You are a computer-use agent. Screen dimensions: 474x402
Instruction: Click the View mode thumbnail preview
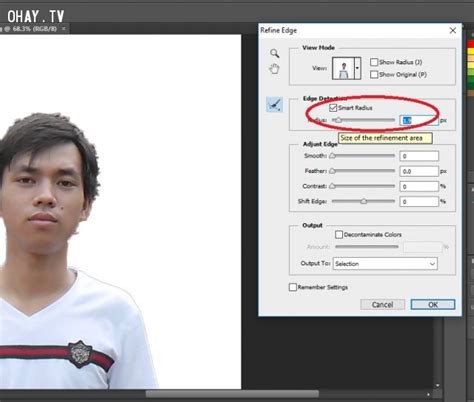tap(343, 68)
